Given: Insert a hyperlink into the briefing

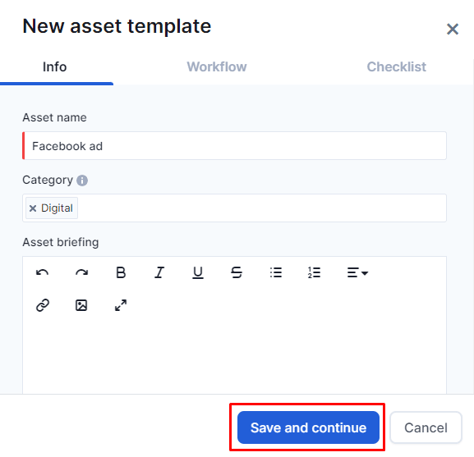Looking at the screenshot, I should 43,305.
